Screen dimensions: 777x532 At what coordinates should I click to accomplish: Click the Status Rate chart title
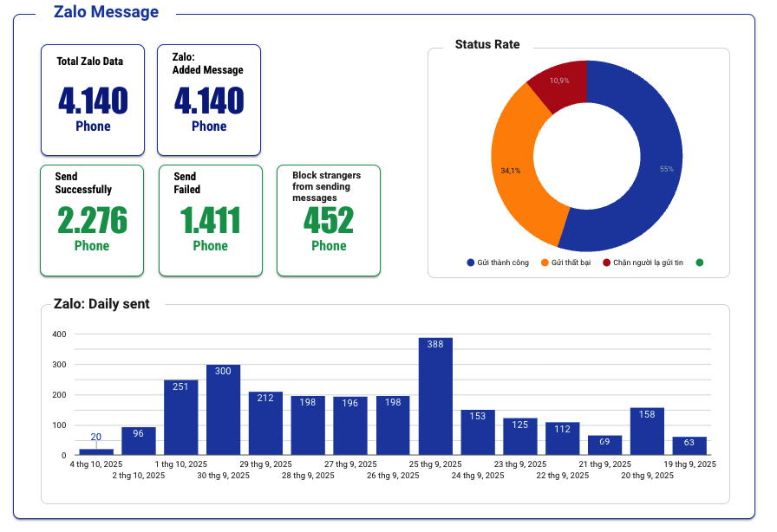pos(486,44)
